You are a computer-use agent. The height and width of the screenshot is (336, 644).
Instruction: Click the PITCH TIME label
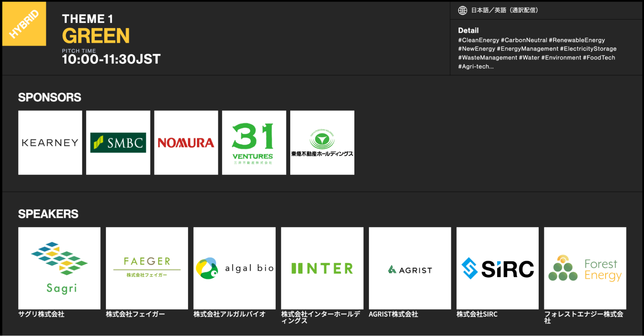point(79,51)
